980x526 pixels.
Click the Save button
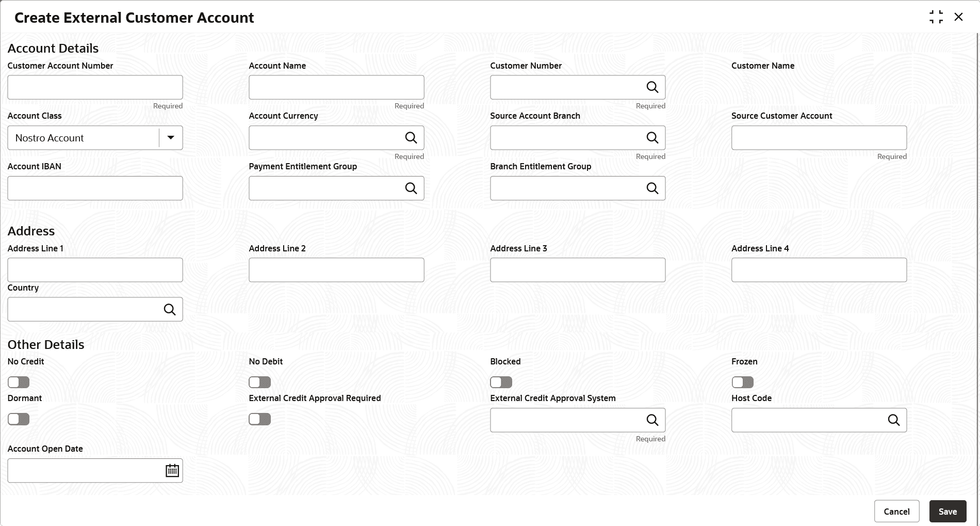coord(948,512)
